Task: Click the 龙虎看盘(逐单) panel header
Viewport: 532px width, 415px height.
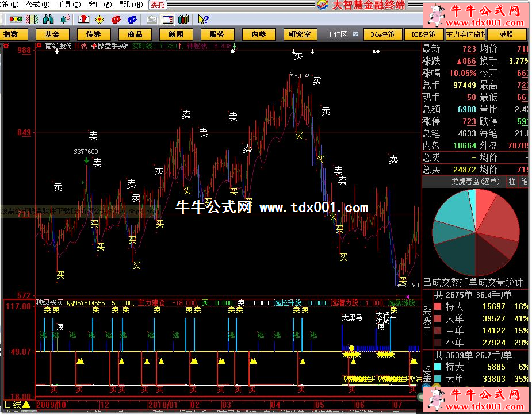Action: click(475, 182)
